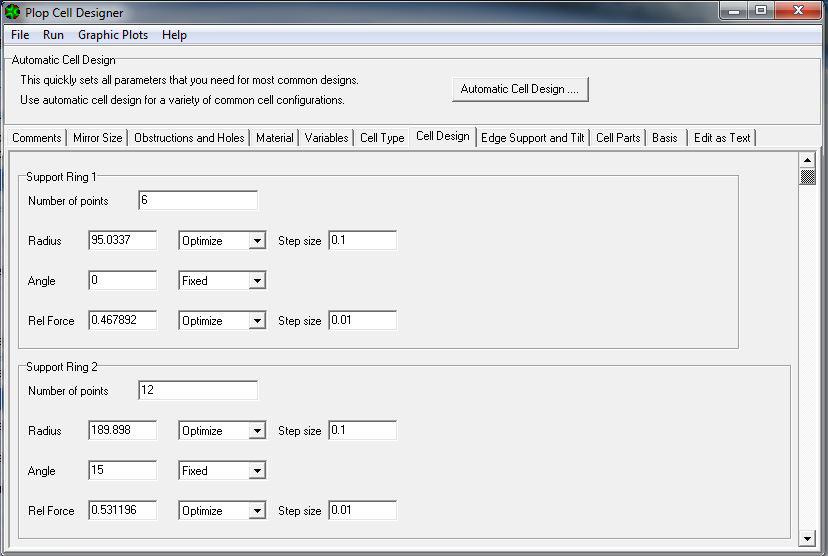Close the Plop Cell Designer window

(798, 11)
